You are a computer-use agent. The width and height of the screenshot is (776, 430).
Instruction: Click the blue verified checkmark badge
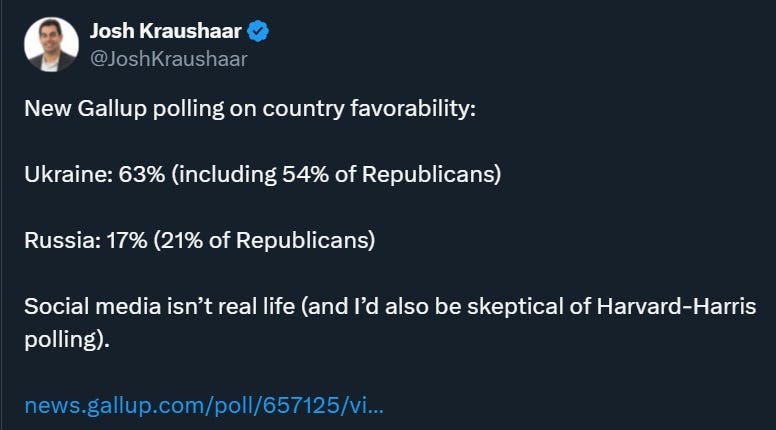(258, 31)
